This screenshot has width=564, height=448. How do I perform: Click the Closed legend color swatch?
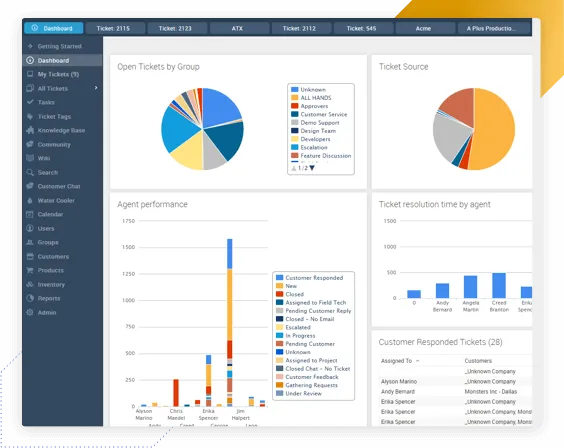(x=279, y=294)
